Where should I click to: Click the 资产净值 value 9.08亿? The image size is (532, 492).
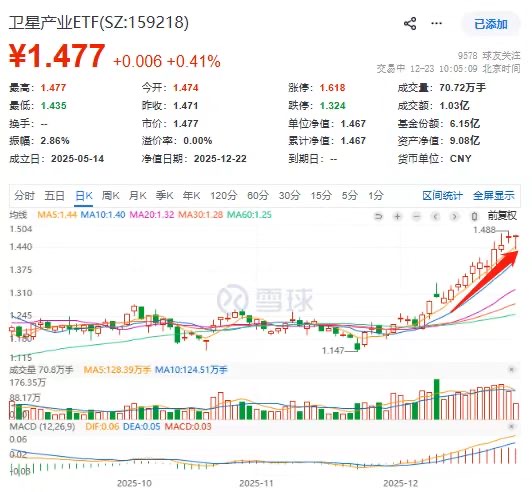[465, 140]
